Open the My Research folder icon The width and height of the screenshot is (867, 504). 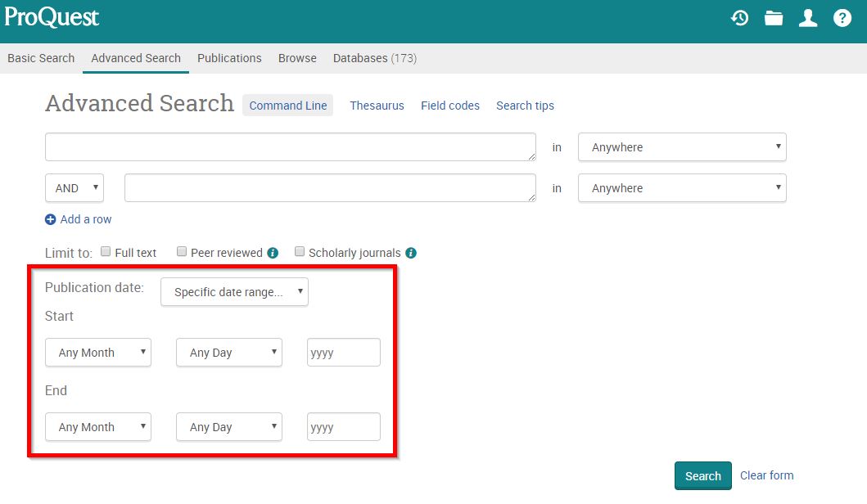(774, 18)
